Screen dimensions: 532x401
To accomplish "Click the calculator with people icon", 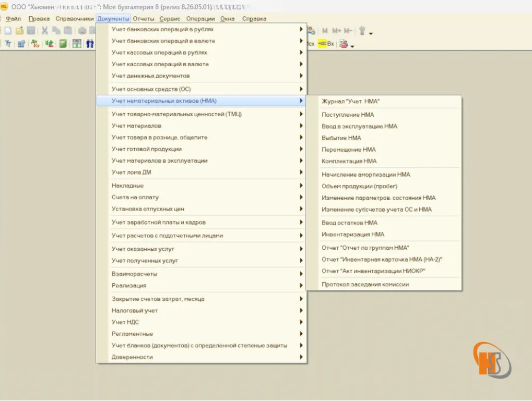I will tap(344, 44).
